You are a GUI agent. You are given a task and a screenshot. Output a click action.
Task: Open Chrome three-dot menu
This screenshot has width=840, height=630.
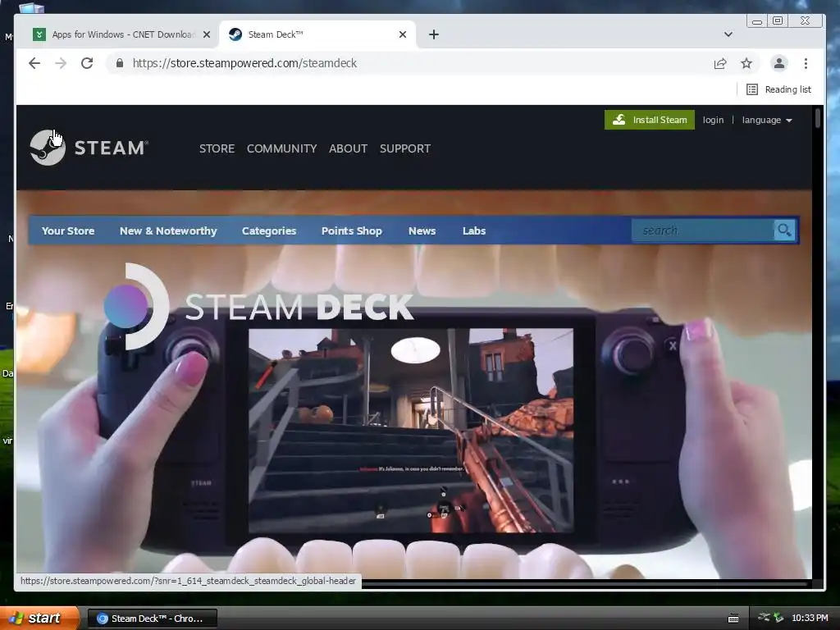pos(806,63)
